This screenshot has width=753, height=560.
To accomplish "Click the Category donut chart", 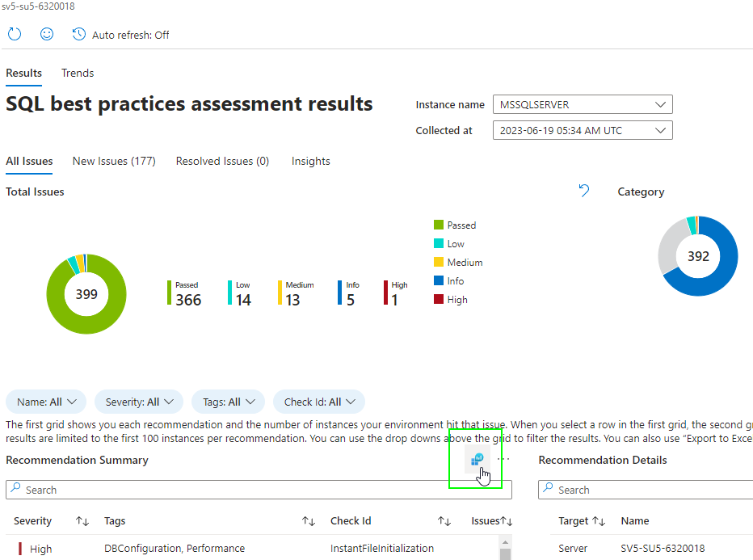I will click(698, 256).
